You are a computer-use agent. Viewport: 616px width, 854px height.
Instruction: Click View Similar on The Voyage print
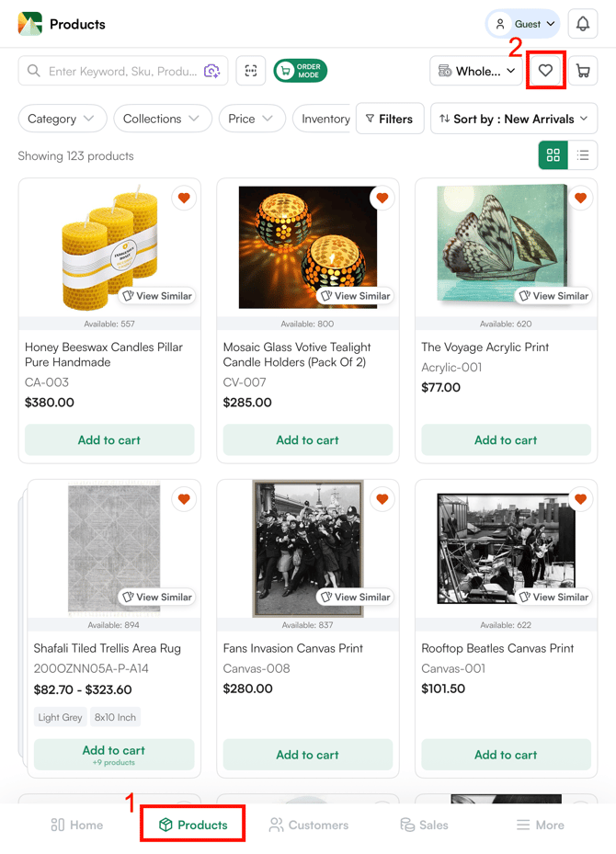click(x=553, y=295)
